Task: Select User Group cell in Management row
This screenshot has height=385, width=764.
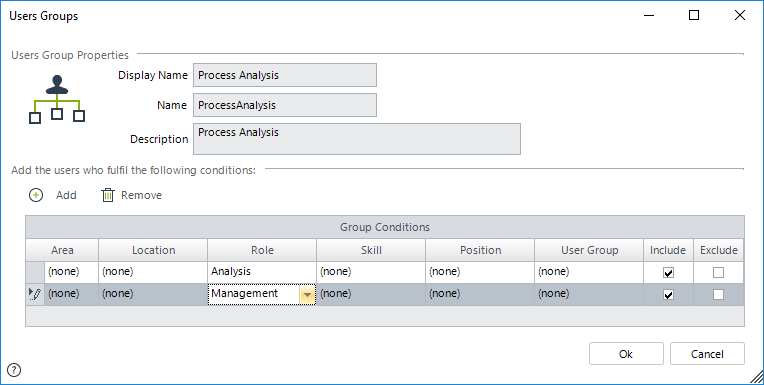Action: (x=589, y=294)
